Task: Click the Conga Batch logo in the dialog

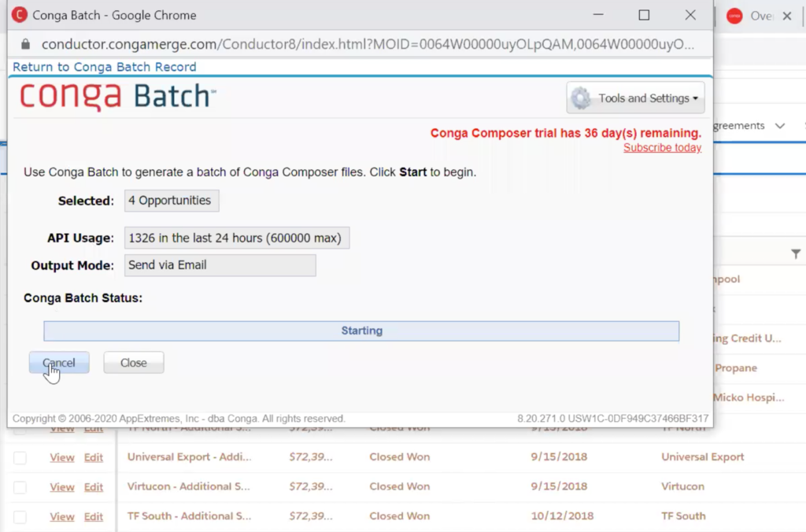Action: point(116,97)
